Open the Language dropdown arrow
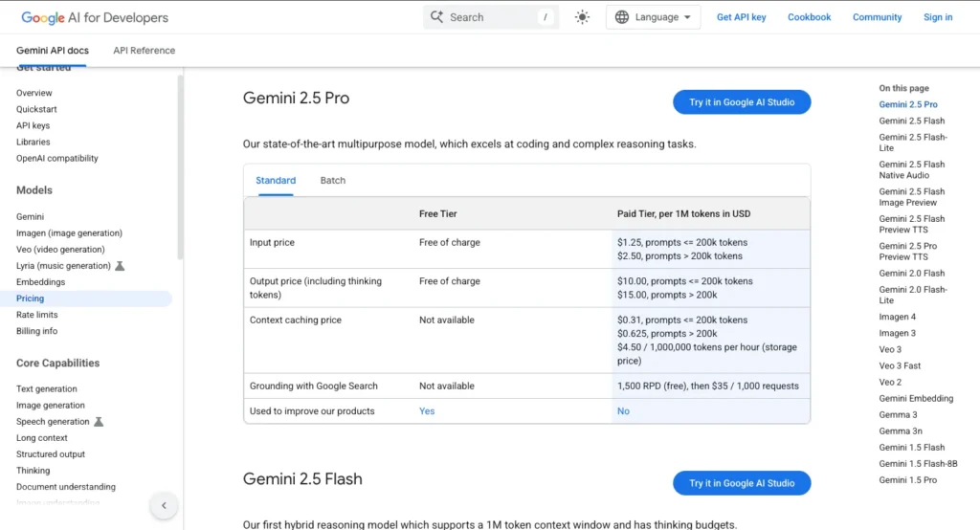This screenshot has height=530, width=980. pos(687,17)
